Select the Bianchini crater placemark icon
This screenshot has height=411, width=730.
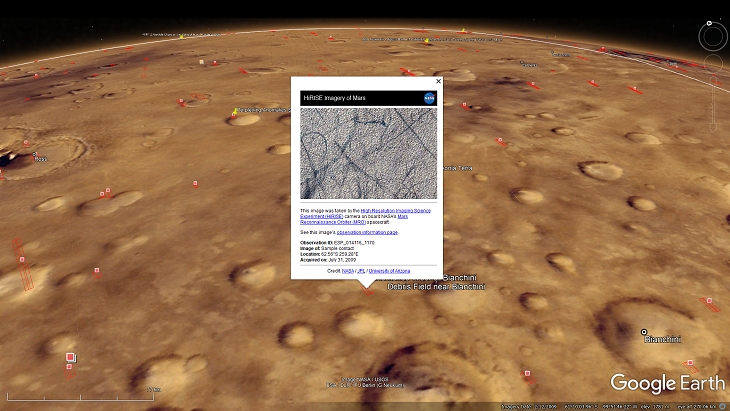pos(644,332)
